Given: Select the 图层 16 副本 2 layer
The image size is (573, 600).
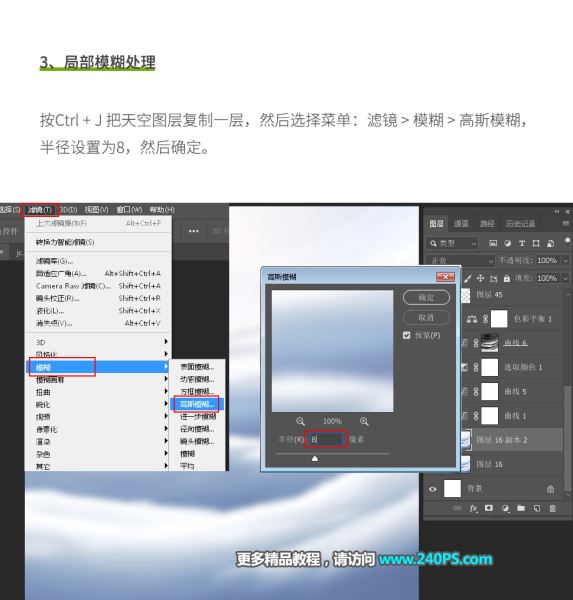Looking at the screenshot, I should coord(511,440).
